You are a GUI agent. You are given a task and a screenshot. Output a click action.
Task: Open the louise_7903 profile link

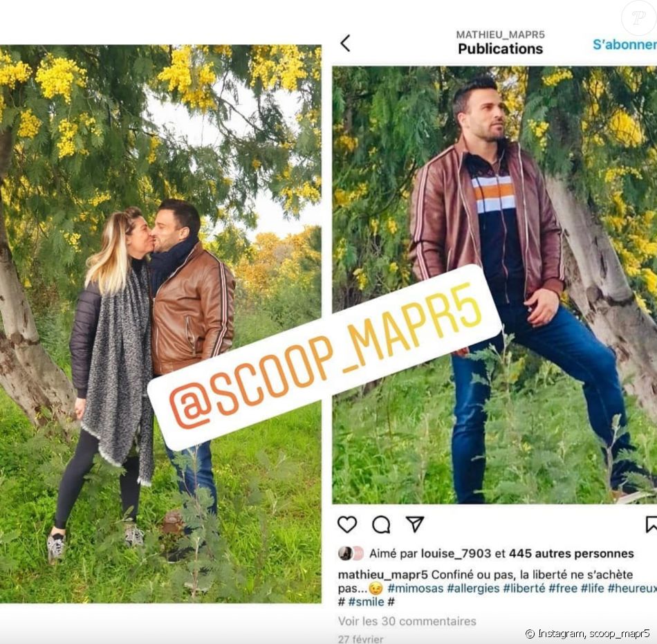[x=456, y=553]
